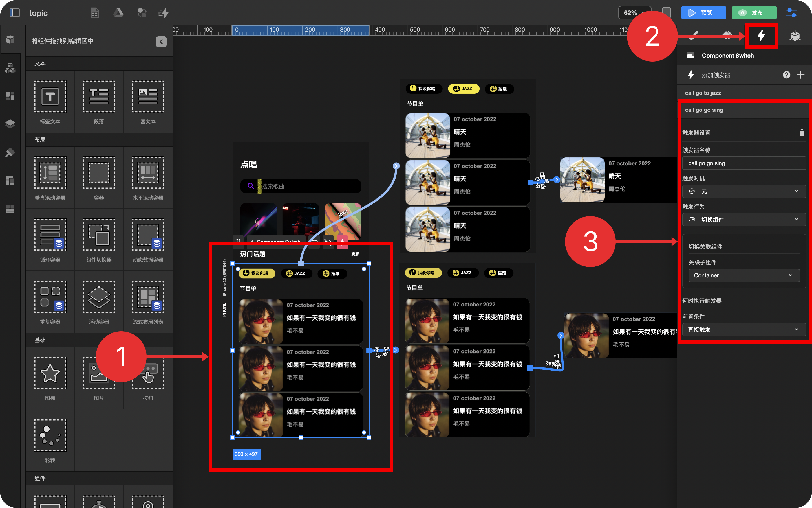812x508 pixels.
Task: Switch to the lightning trigger tab
Action: 761,35
